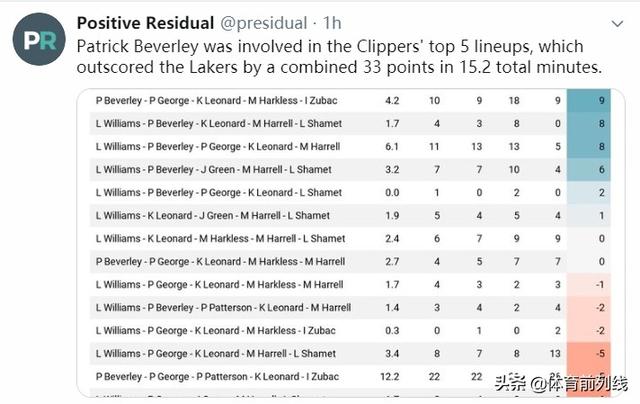
Task: Click the red -5 plus-minus cell
Action: point(589,353)
